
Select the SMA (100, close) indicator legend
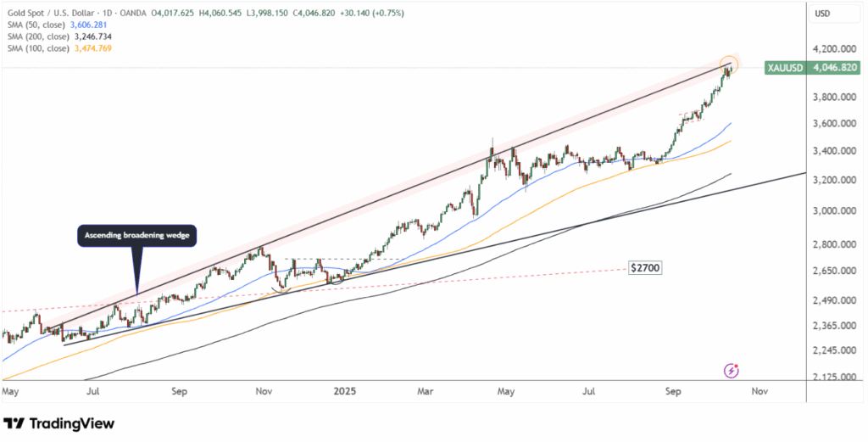[38, 48]
